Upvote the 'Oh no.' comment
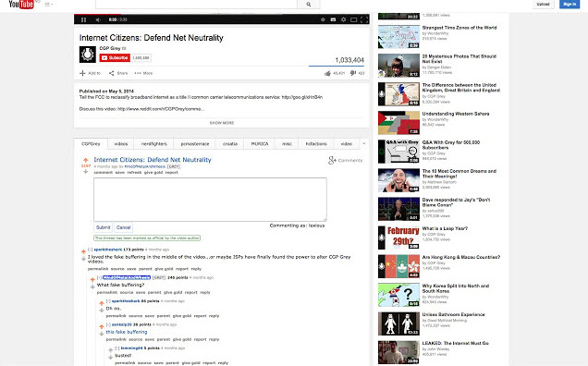The width and height of the screenshot is (588, 366). pos(102,303)
